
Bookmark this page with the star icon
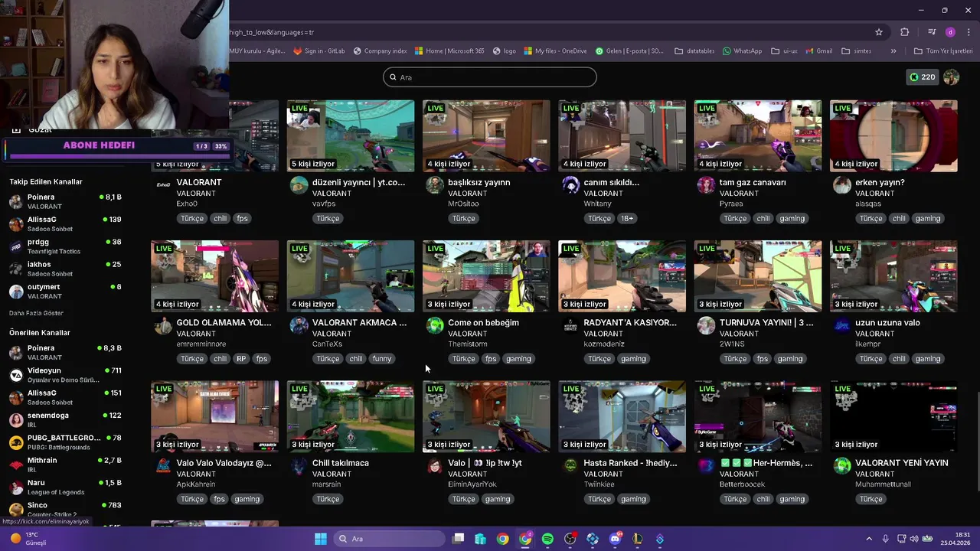point(879,32)
